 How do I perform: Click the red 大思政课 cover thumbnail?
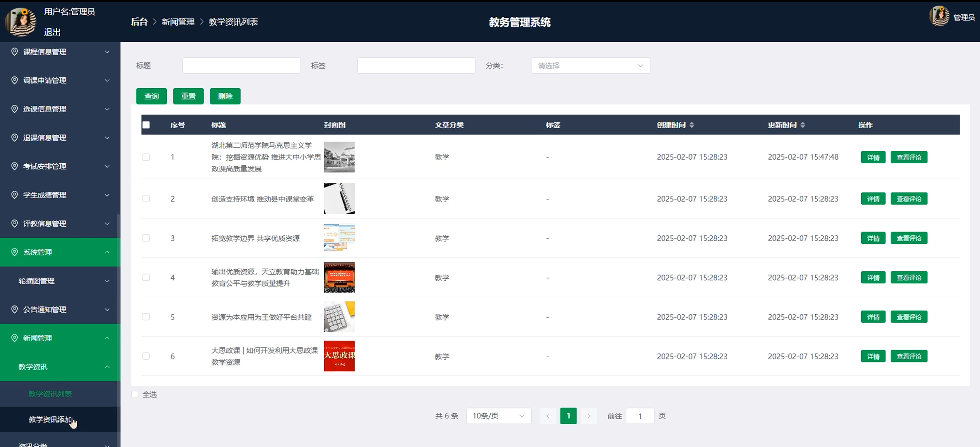pos(339,356)
